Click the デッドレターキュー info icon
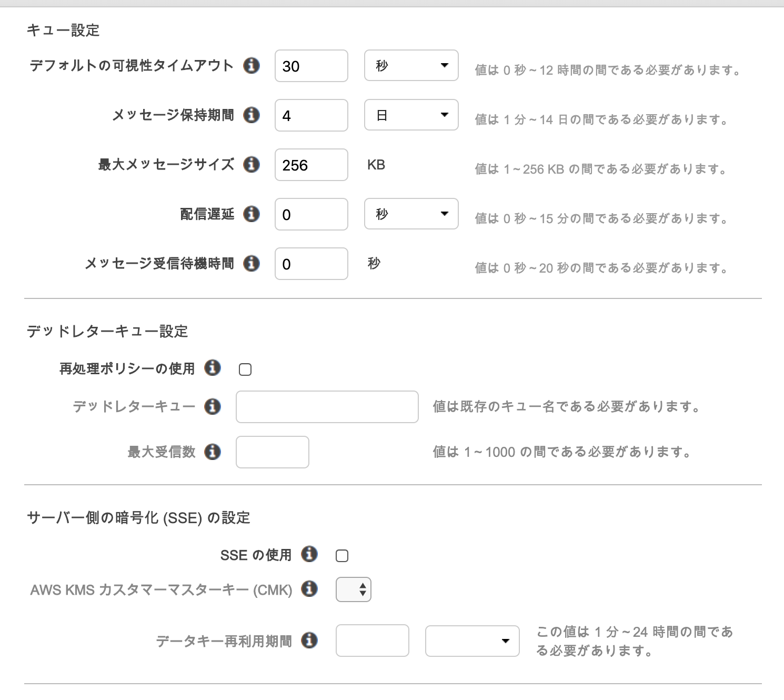This screenshot has height=700, width=784. 213,406
